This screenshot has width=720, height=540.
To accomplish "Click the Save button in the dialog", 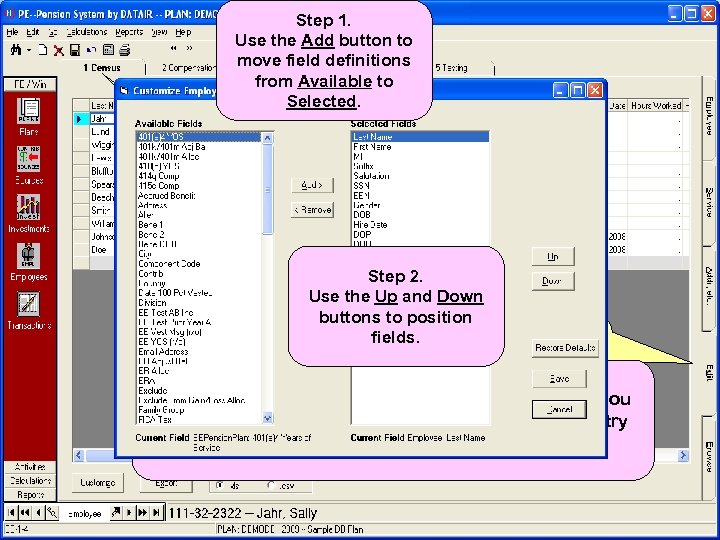I will (x=559, y=379).
